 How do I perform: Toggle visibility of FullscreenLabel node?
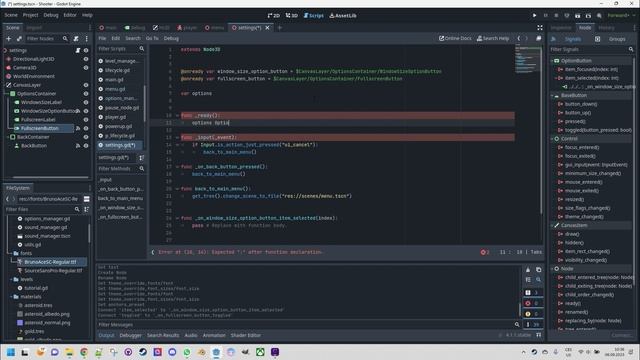[x=86, y=120]
